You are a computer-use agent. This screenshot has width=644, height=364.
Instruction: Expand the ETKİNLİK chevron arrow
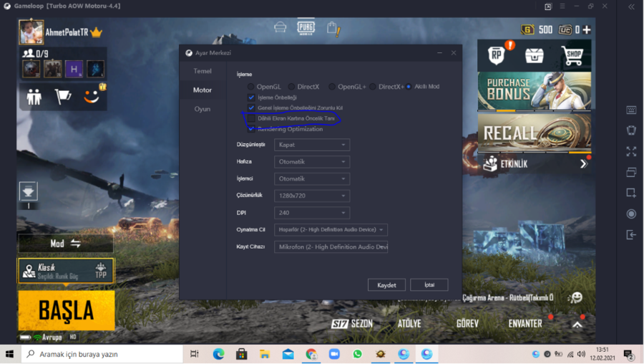click(x=583, y=164)
